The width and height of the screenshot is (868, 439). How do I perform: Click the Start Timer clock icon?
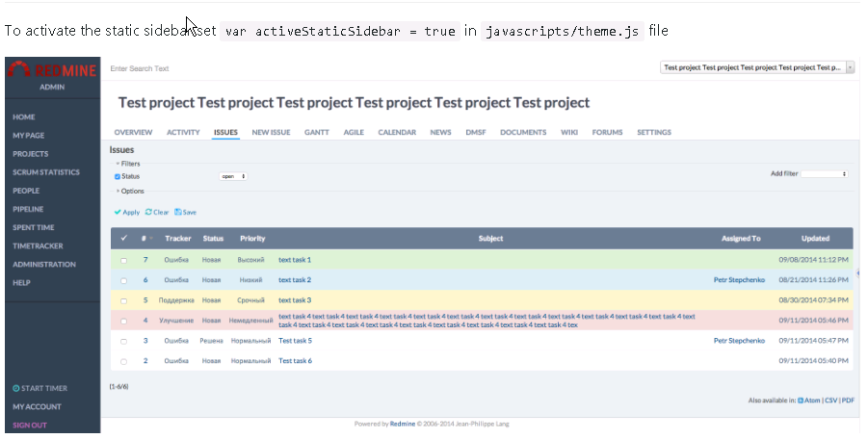[15, 388]
